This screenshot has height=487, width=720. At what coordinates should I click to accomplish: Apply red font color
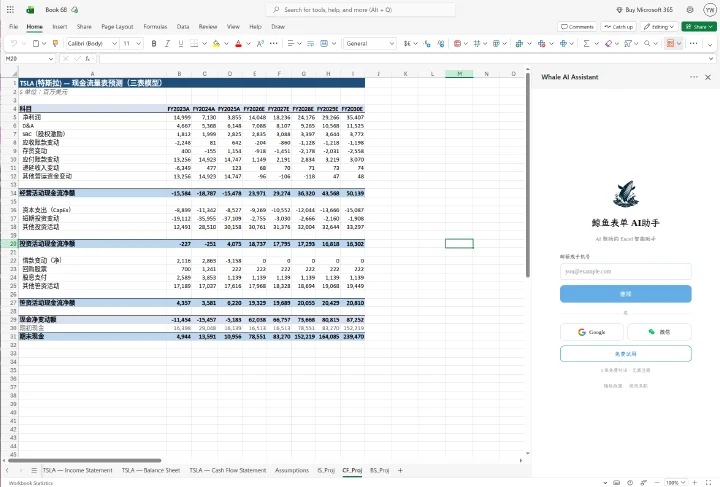(238, 44)
